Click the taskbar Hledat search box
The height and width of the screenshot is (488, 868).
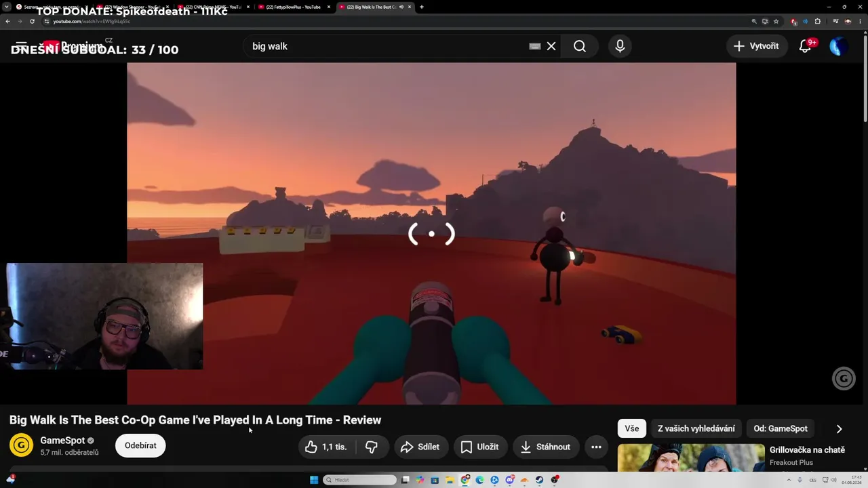(x=359, y=480)
